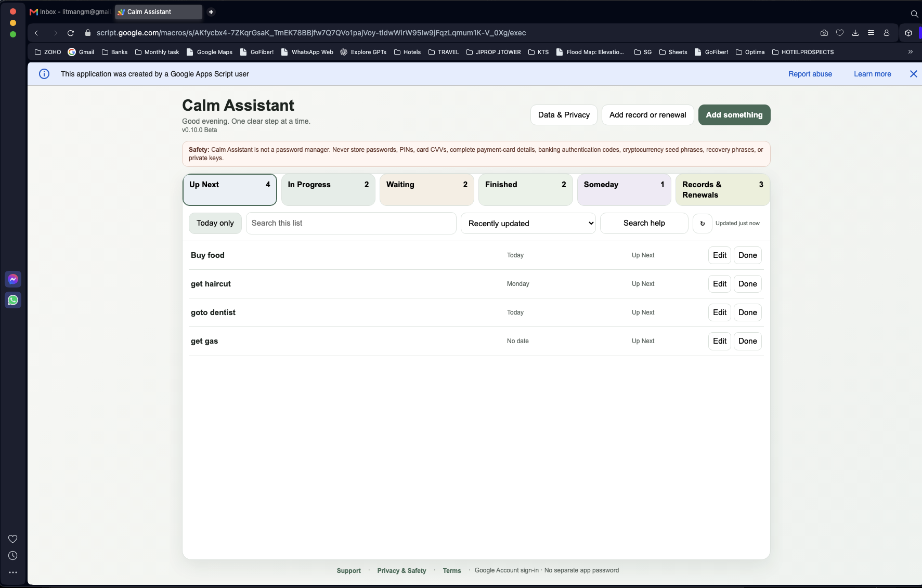Viewport: 922px width, 588px height.
Task: Open the sidebar history clock icon
Action: click(13, 556)
